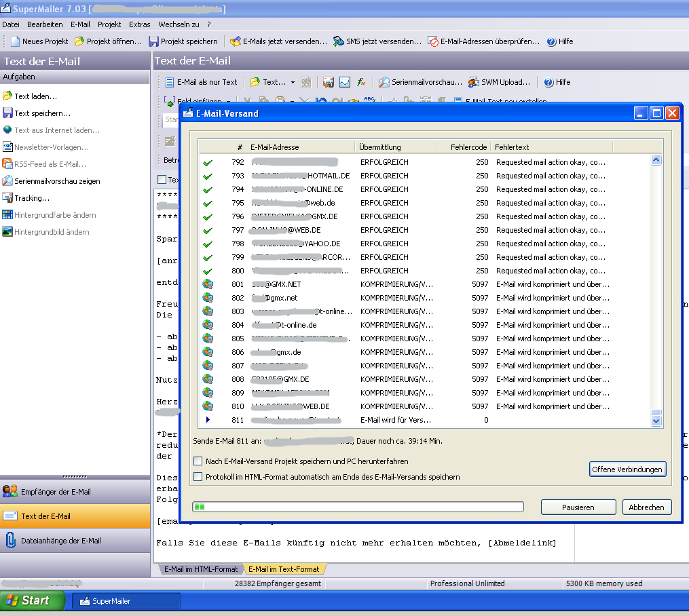Click Hintergrundbild ändern task
689x616 pixels.
[x=45, y=232]
